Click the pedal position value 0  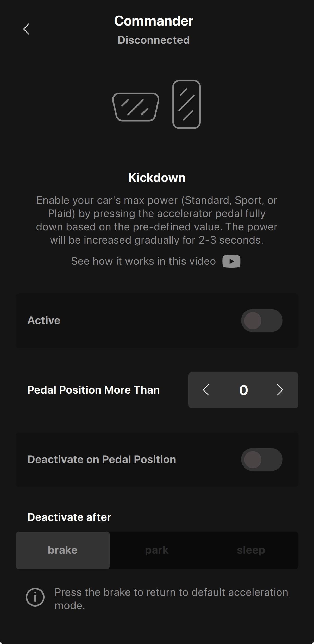243,390
